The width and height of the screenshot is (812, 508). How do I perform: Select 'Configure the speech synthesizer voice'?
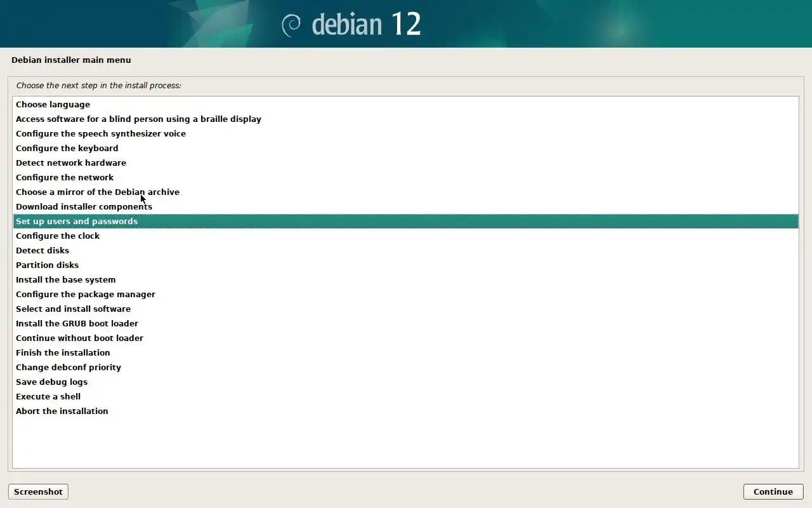tap(406, 133)
